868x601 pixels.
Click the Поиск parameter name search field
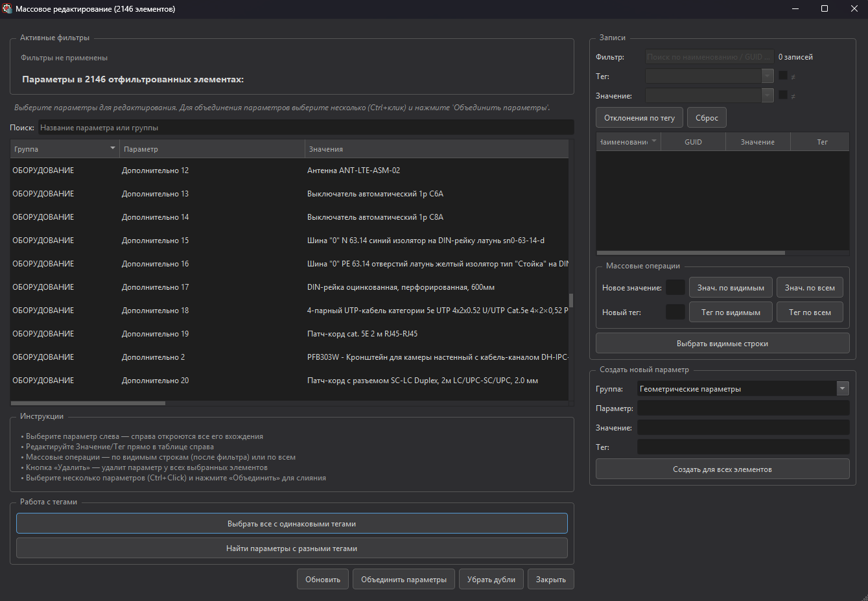[306, 128]
